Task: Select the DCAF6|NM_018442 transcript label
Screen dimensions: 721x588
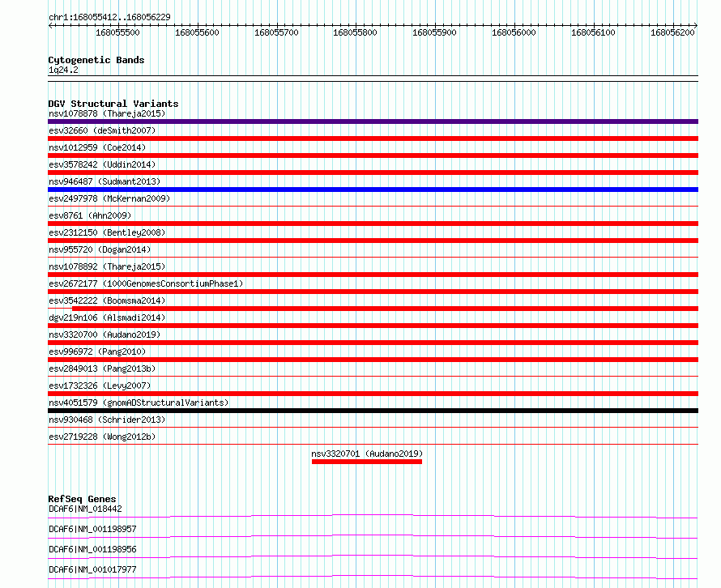Action: tap(85, 509)
